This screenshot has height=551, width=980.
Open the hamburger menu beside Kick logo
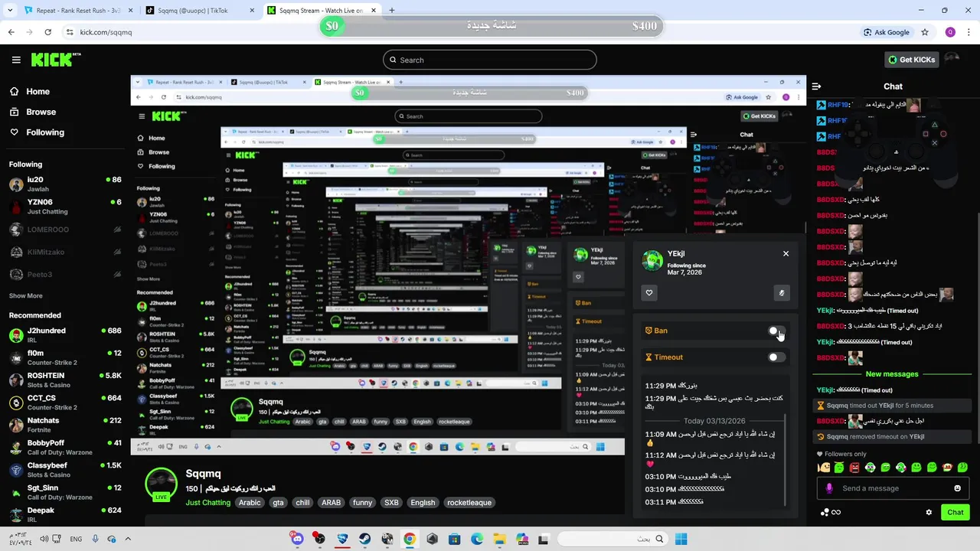click(16, 60)
